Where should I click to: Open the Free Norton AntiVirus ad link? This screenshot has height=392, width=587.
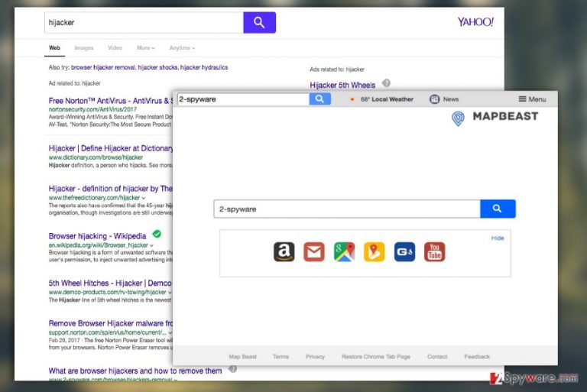[x=110, y=101]
